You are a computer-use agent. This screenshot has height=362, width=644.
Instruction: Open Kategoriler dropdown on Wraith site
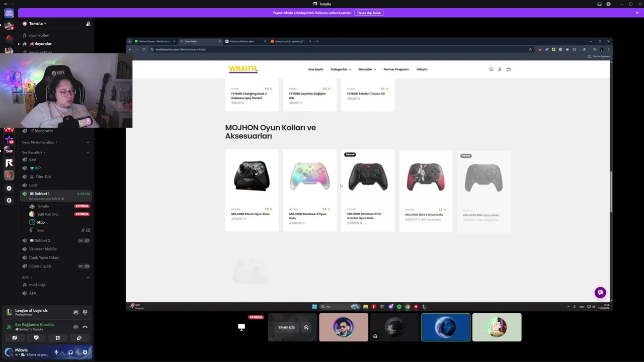341,69
